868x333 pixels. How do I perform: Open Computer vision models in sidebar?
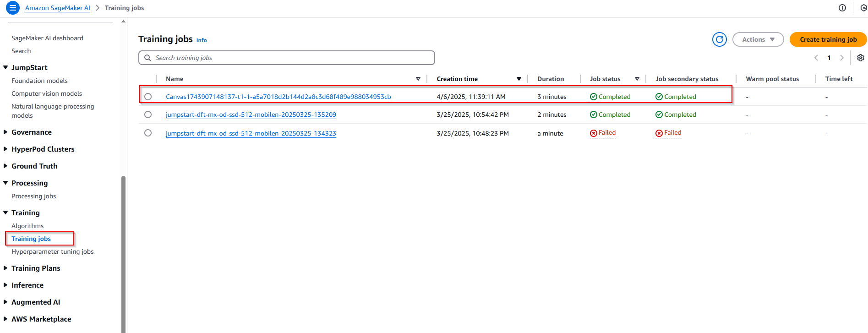[47, 93]
